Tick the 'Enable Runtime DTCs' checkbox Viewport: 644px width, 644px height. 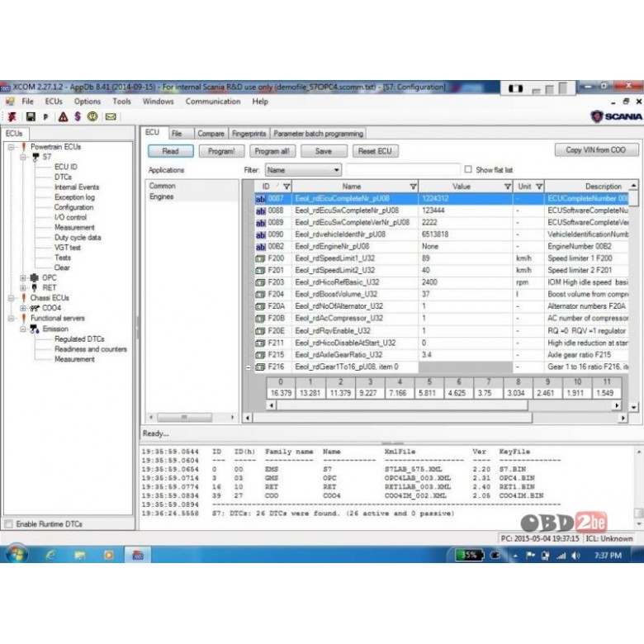point(8,523)
